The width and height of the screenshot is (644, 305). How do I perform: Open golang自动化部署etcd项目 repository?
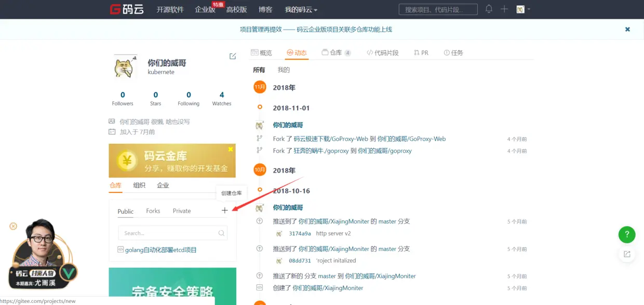tap(161, 249)
